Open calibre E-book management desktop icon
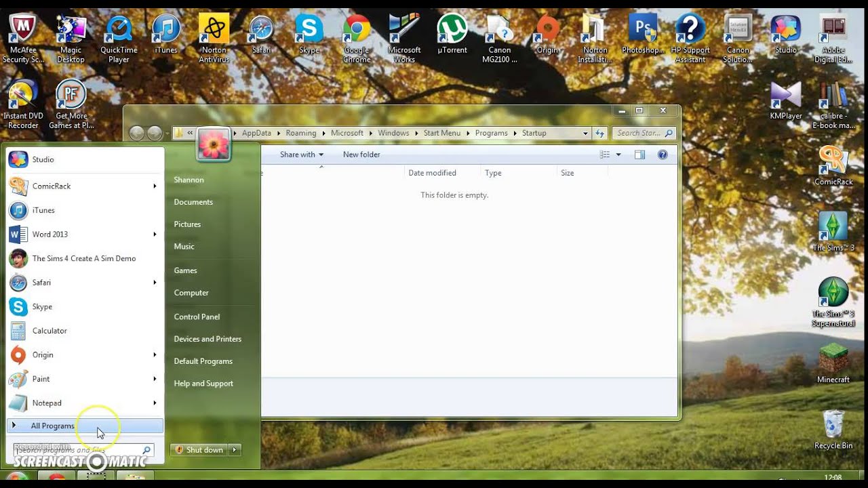The image size is (868, 488). (833, 104)
